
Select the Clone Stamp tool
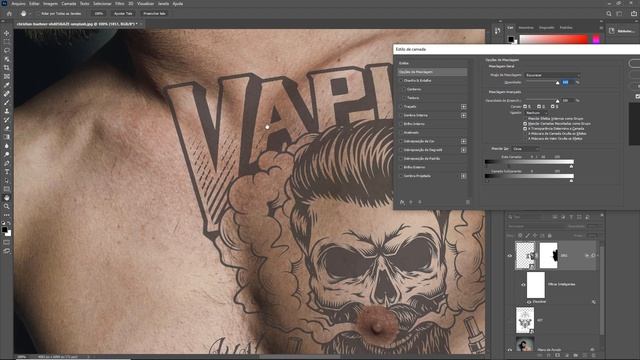coord(7,111)
